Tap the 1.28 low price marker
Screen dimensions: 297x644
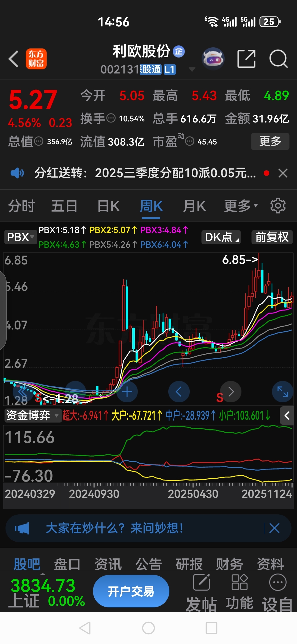coord(61,398)
